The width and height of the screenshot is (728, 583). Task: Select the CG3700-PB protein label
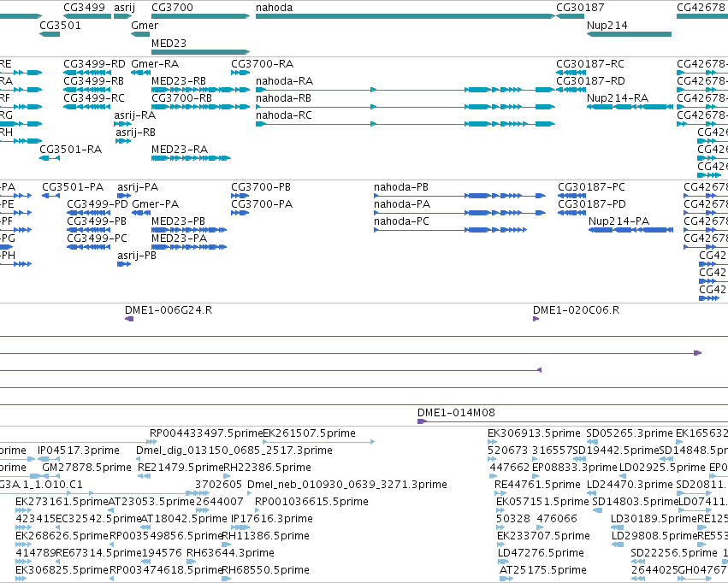[260, 187]
